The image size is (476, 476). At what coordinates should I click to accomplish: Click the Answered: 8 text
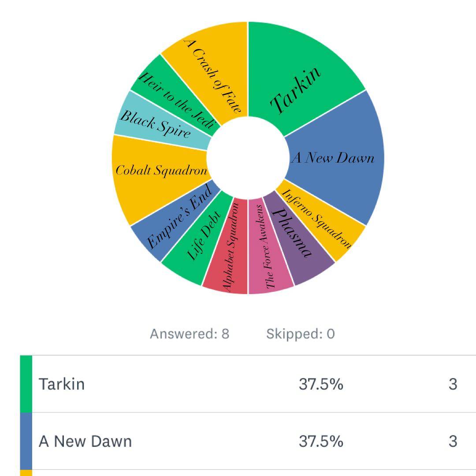click(x=190, y=334)
